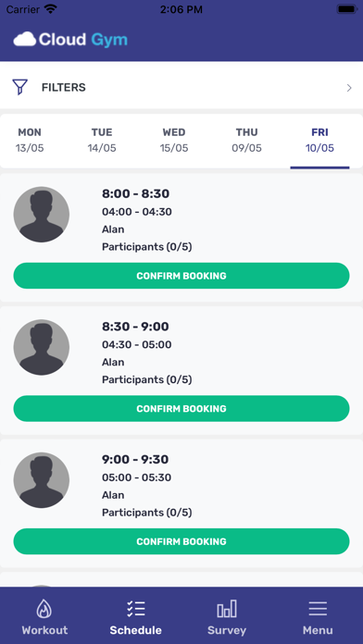Image resolution: width=363 pixels, height=644 pixels.
Task: Choose the WED 15/05 day tab
Action: click(x=174, y=141)
